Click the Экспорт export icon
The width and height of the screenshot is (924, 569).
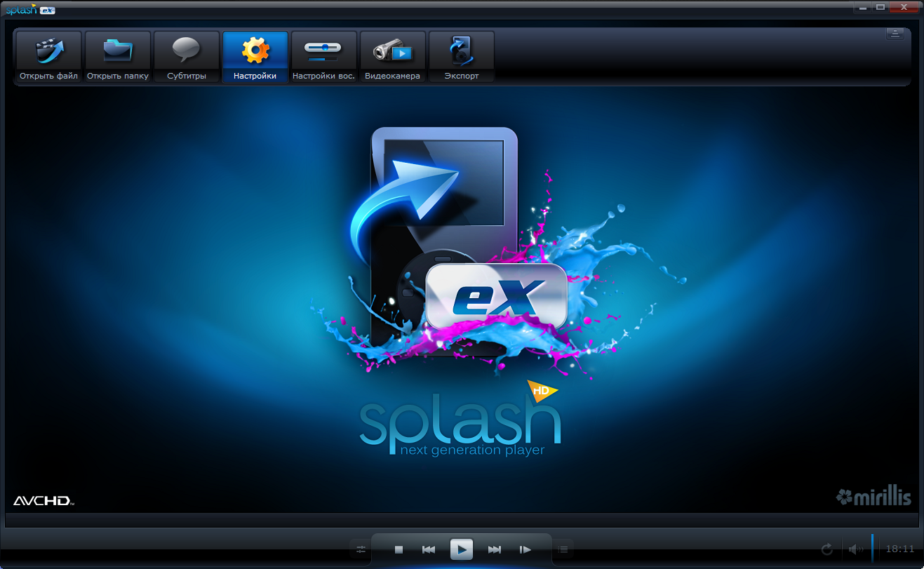(462, 57)
